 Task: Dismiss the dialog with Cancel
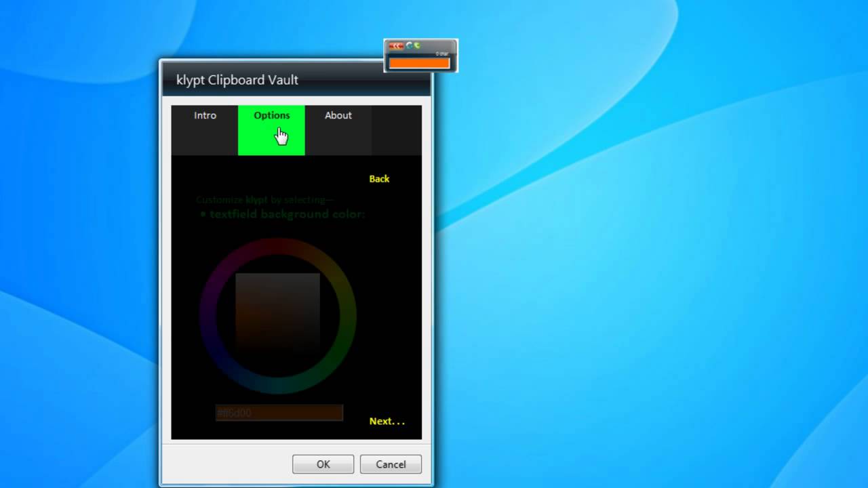(x=391, y=464)
